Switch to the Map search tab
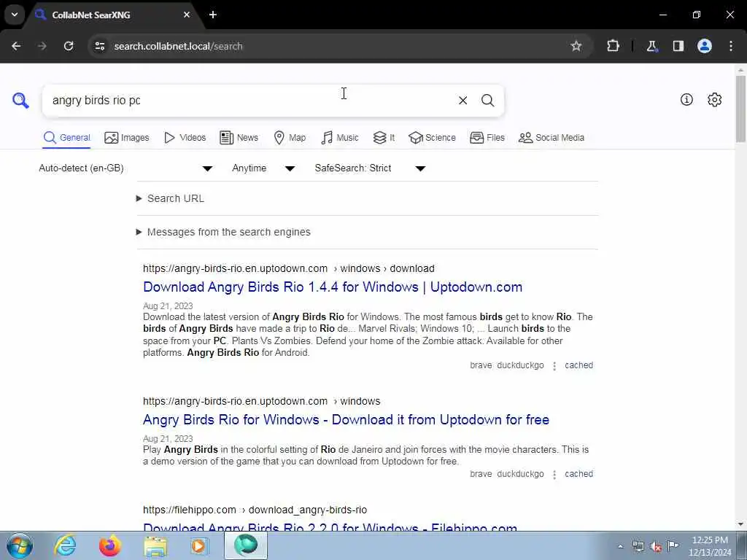Screen dimensions: 747x560 point(290,138)
